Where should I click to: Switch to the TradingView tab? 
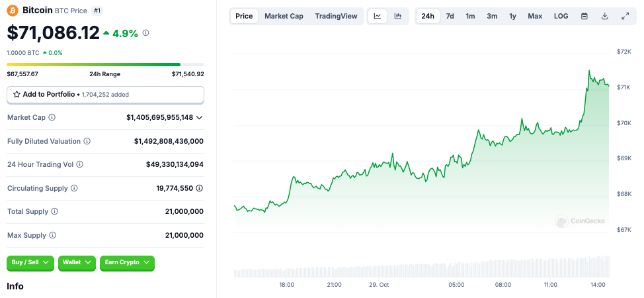pos(336,16)
